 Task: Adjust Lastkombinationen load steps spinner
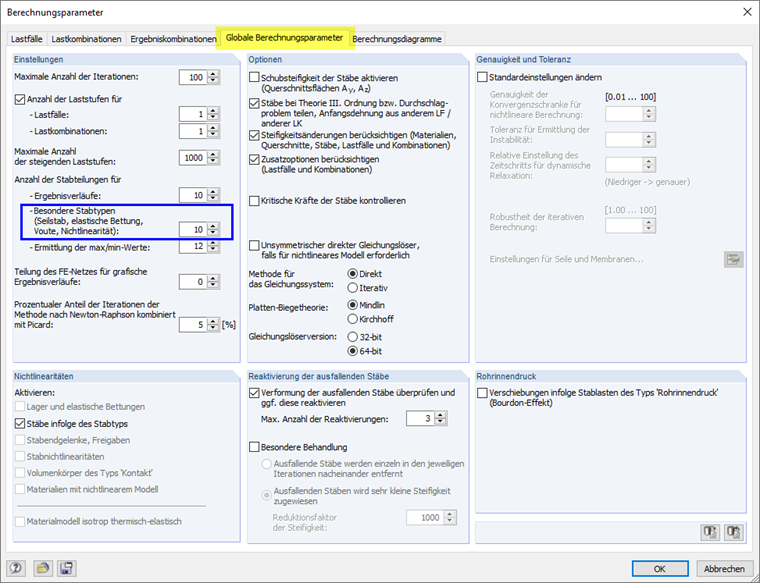213,131
